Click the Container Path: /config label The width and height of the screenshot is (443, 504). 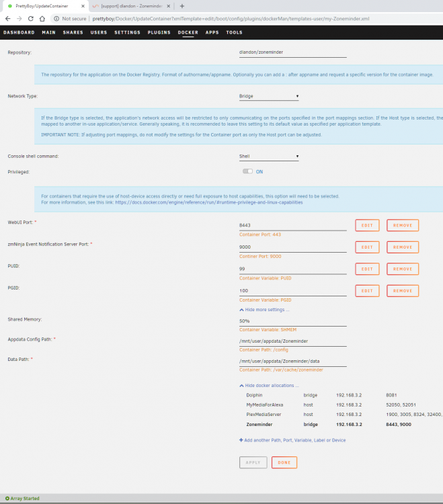pyautogui.click(x=264, y=349)
